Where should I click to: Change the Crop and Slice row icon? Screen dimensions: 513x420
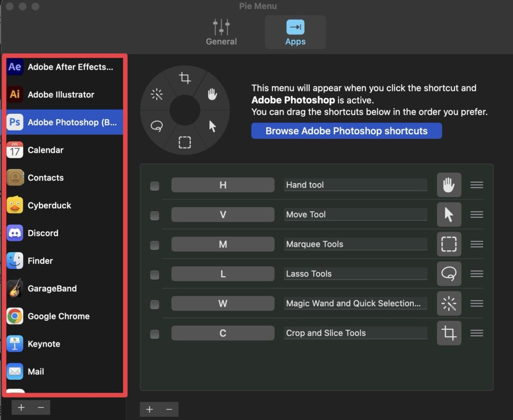pos(449,333)
